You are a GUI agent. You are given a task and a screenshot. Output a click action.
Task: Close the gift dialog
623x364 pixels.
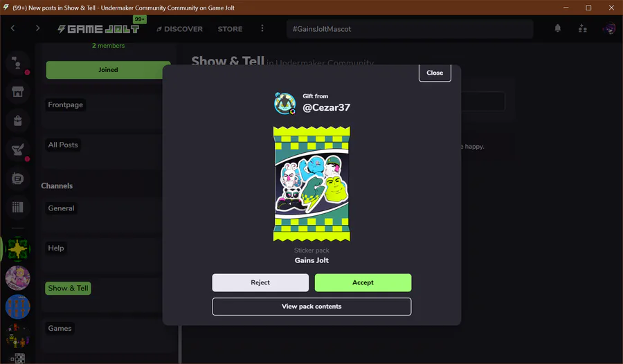pyautogui.click(x=435, y=73)
